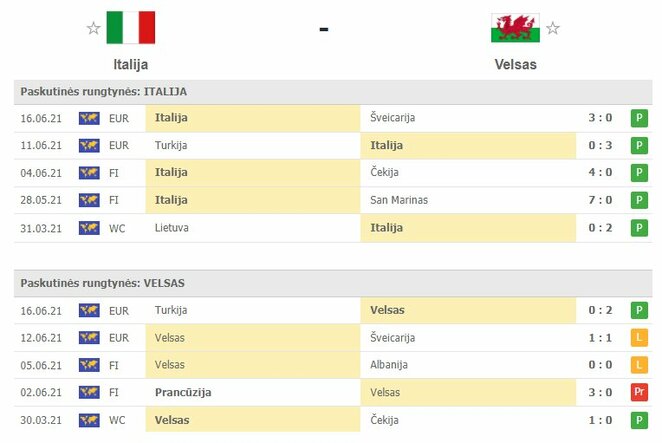Click the 7 : 0 score result
662x443 pixels.
click(x=600, y=200)
